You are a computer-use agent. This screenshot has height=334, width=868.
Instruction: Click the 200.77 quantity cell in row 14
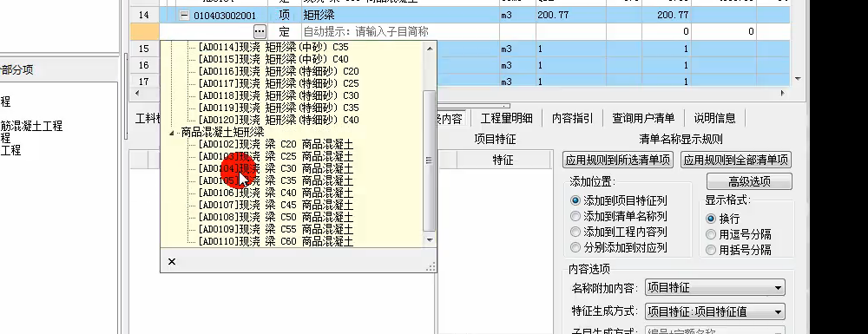[570, 16]
